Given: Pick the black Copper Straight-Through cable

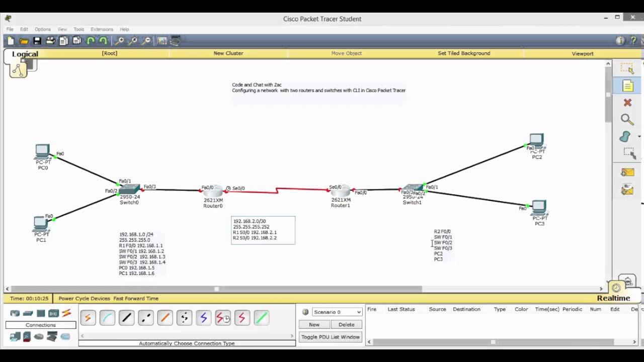Looking at the screenshot, I should coord(126,318).
